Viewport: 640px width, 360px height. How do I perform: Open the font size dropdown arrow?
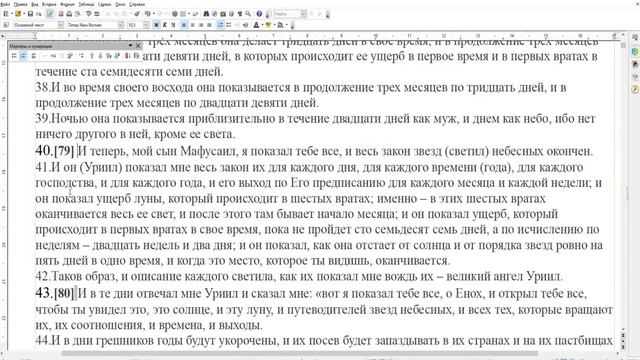(x=146, y=25)
